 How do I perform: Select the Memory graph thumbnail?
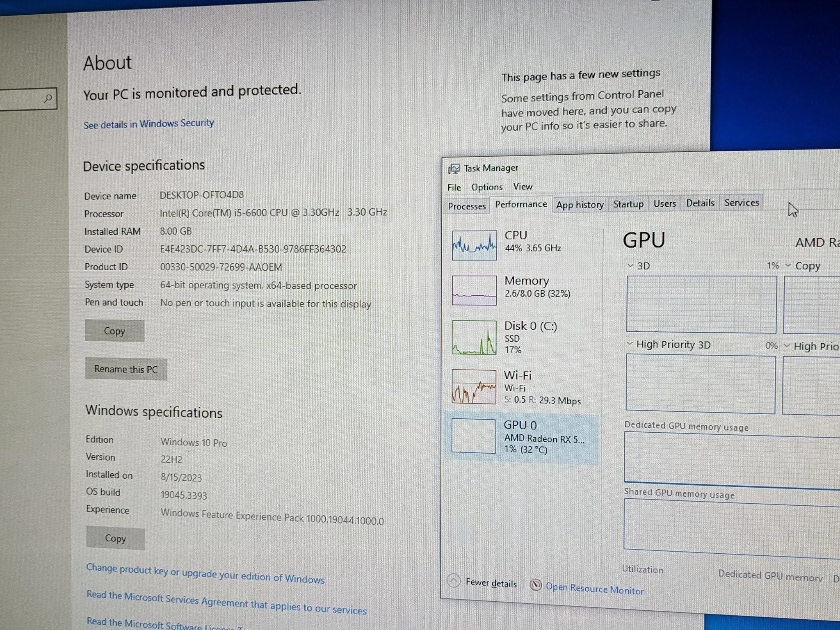coord(474,290)
